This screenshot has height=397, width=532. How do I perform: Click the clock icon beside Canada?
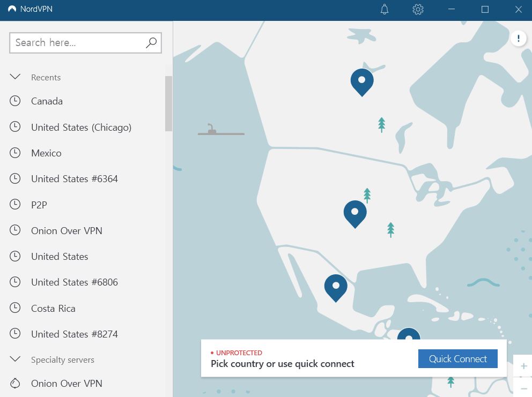click(15, 101)
